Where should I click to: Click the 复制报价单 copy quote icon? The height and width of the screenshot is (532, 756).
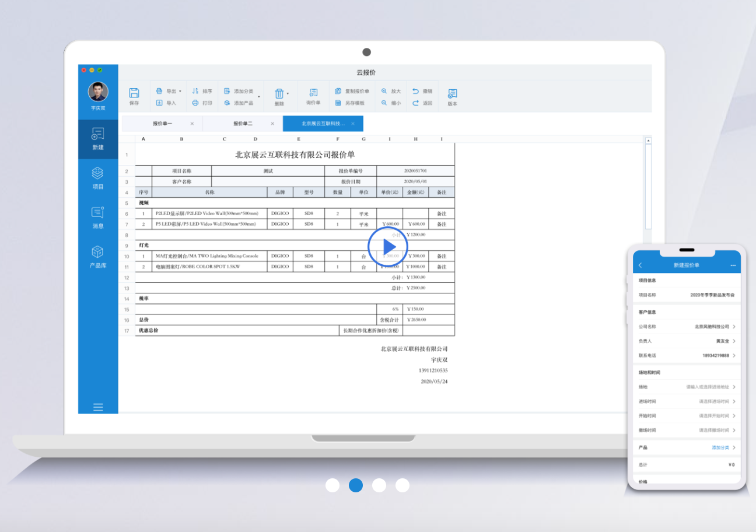coord(338,91)
